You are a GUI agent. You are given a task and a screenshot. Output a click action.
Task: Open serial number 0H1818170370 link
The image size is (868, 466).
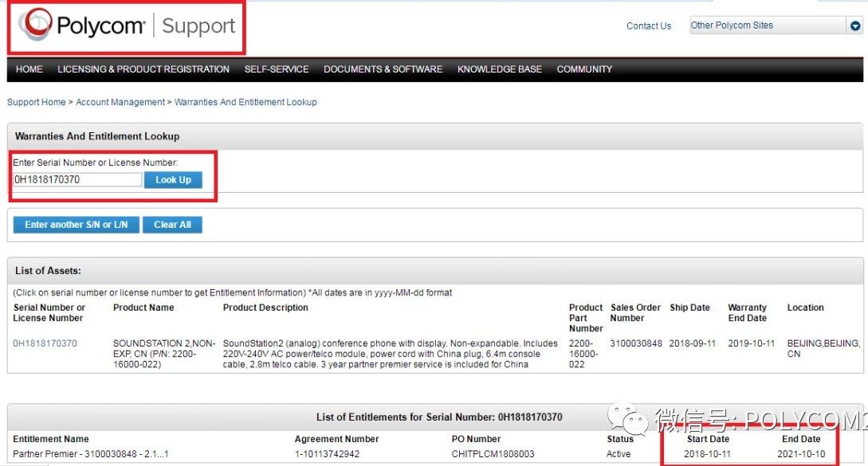(x=45, y=343)
